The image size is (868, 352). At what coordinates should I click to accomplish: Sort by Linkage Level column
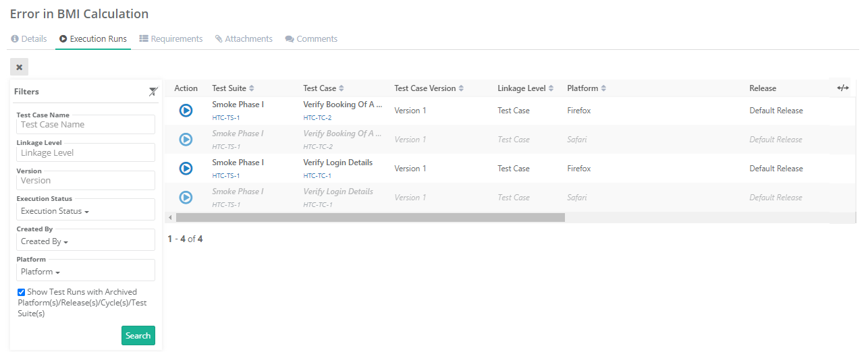click(526, 88)
